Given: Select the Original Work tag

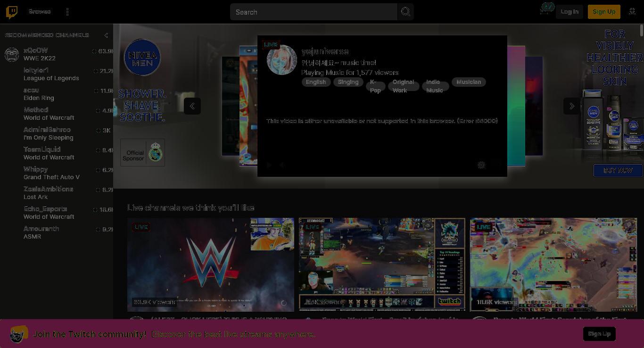Looking at the screenshot, I should point(403,86).
